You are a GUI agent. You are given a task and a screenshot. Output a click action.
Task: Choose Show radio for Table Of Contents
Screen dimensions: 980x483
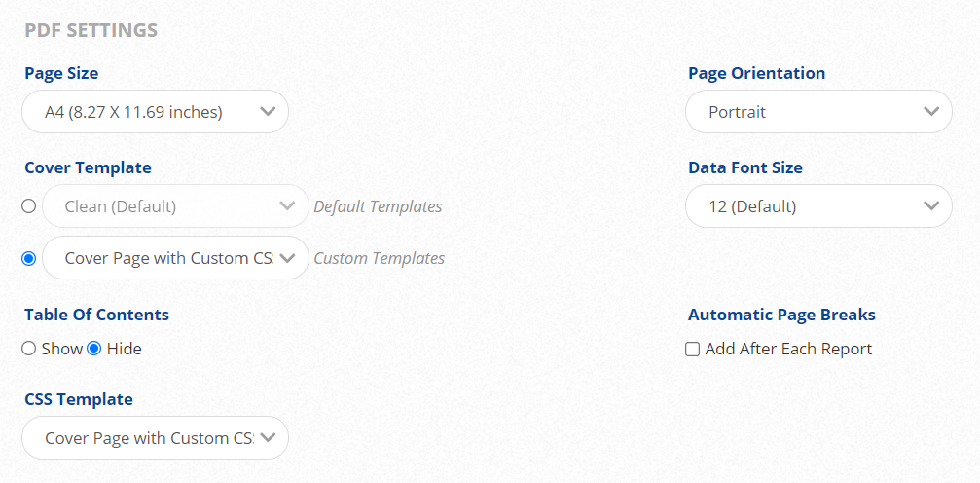[x=29, y=349]
